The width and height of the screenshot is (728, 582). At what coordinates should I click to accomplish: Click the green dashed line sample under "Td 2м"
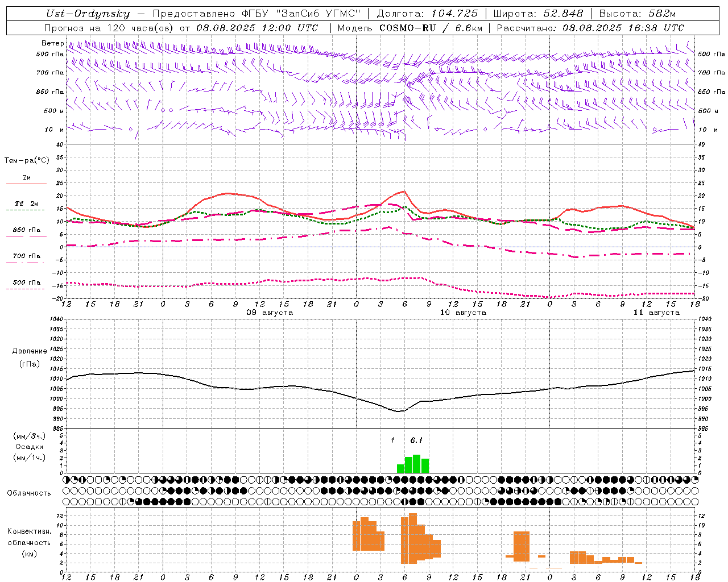pyautogui.click(x=26, y=210)
